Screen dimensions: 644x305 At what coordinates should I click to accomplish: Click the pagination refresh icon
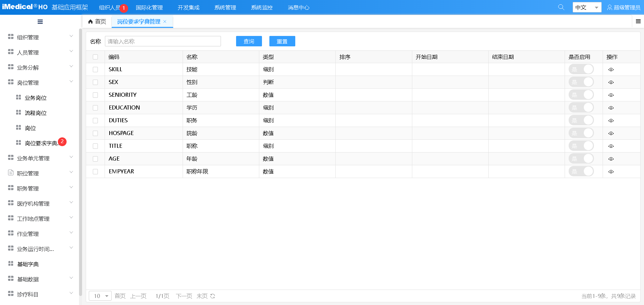pos(213,296)
